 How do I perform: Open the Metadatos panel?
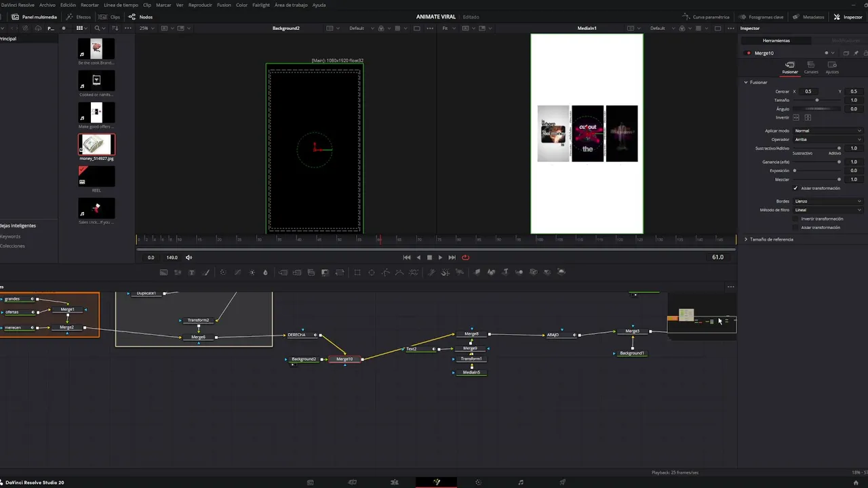[x=809, y=17]
